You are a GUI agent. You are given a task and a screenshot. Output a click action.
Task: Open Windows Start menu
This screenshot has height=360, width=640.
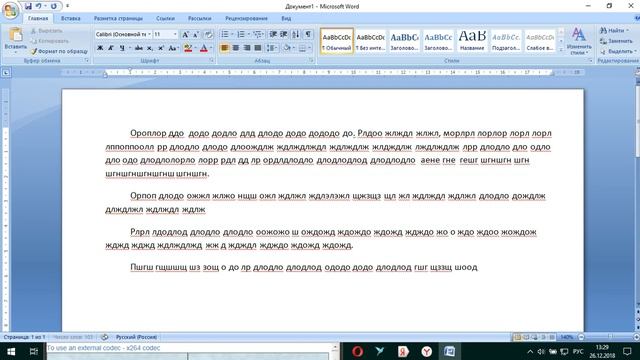(11, 351)
